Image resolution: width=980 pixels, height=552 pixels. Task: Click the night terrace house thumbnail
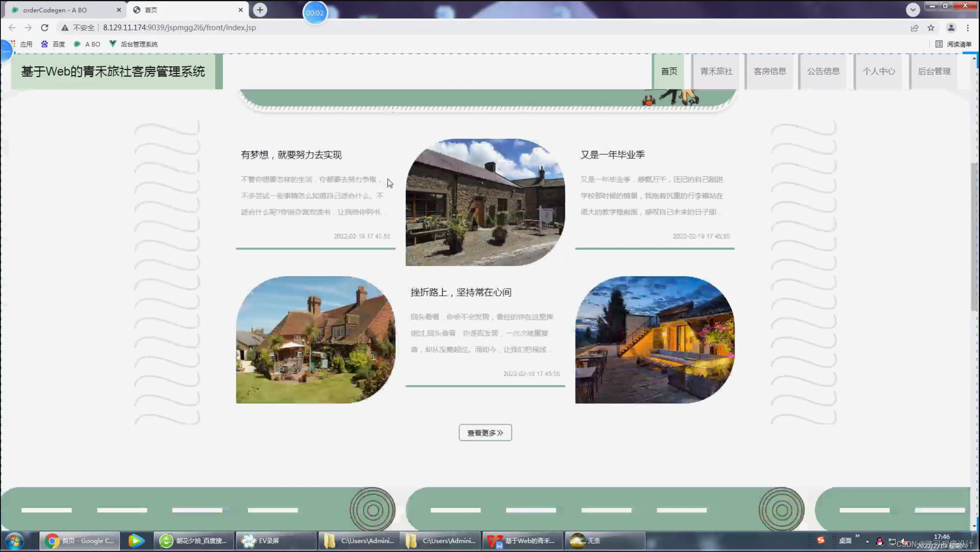tap(654, 340)
